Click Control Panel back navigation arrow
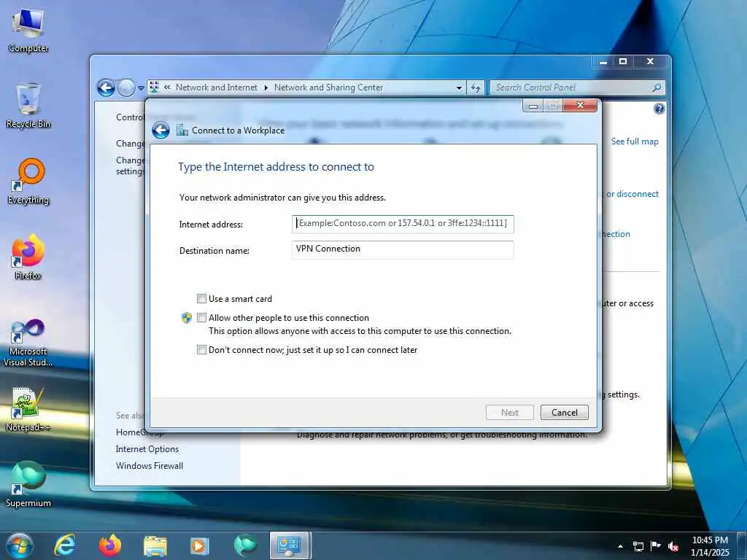This screenshot has height=560, width=747. [106, 87]
